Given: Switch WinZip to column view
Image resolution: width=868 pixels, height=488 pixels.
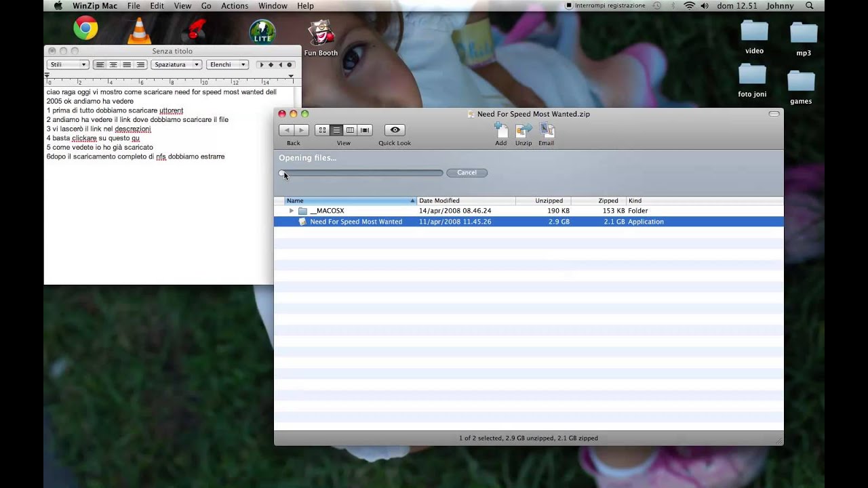Looking at the screenshot, I should point(351,130).
